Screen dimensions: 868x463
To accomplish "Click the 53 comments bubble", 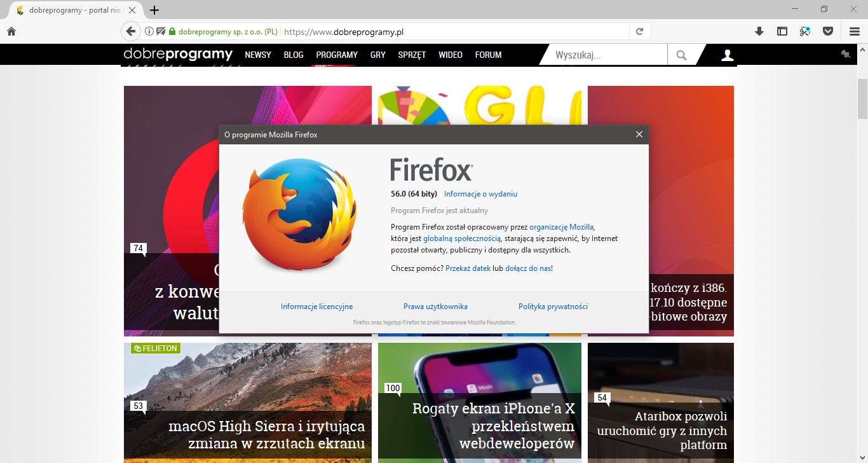I will pyautogui.click(x=138, y=406).
